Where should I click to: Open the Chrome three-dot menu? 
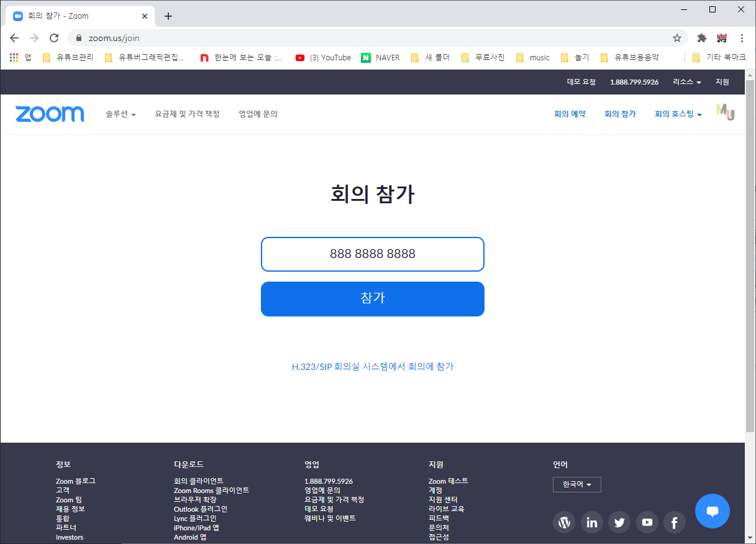point(742,38)
